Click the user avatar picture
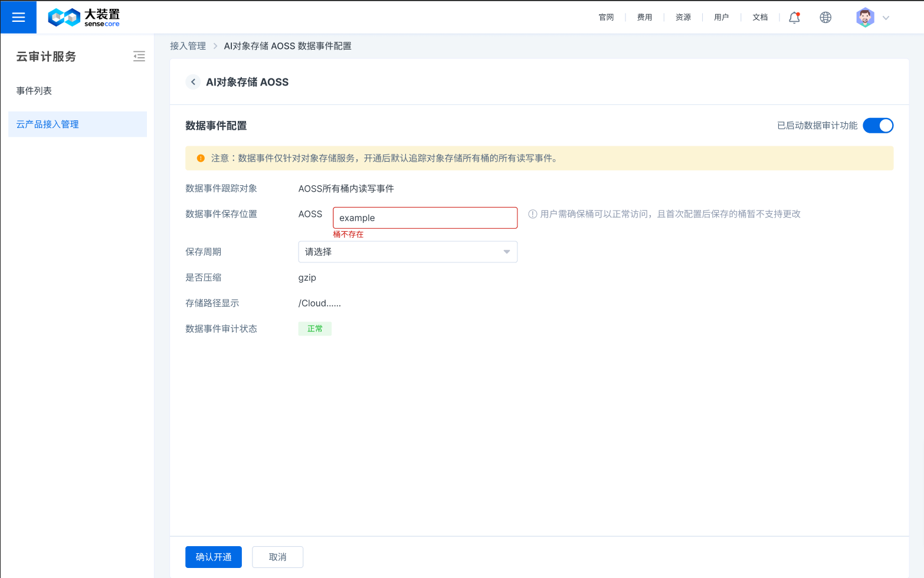 865,17
